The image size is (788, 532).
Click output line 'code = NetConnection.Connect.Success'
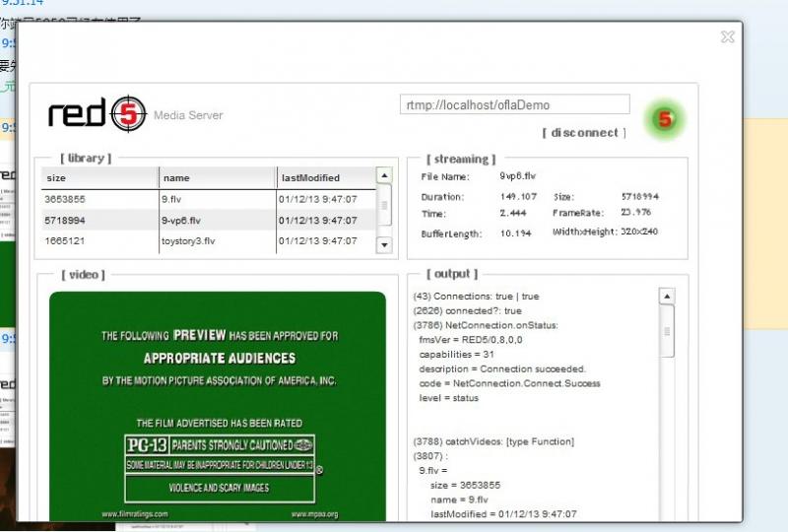509,383
